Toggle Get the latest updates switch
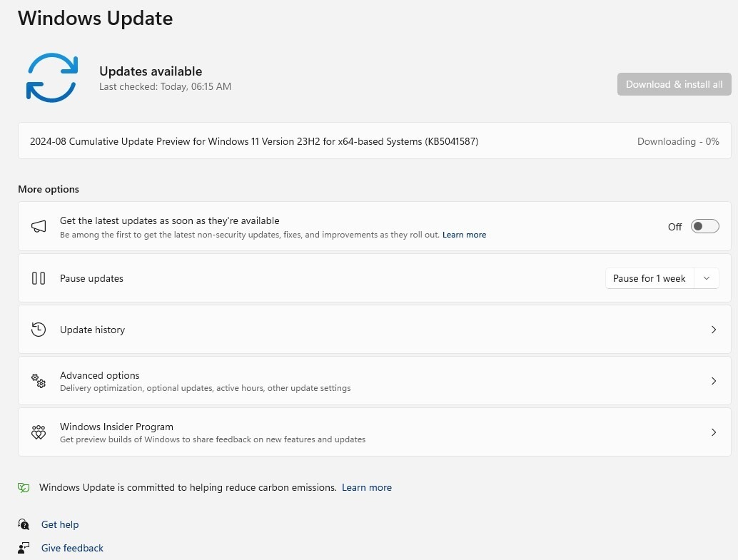Image resolution: width=738 pixels, height=560 pixels. click(704, 226)
